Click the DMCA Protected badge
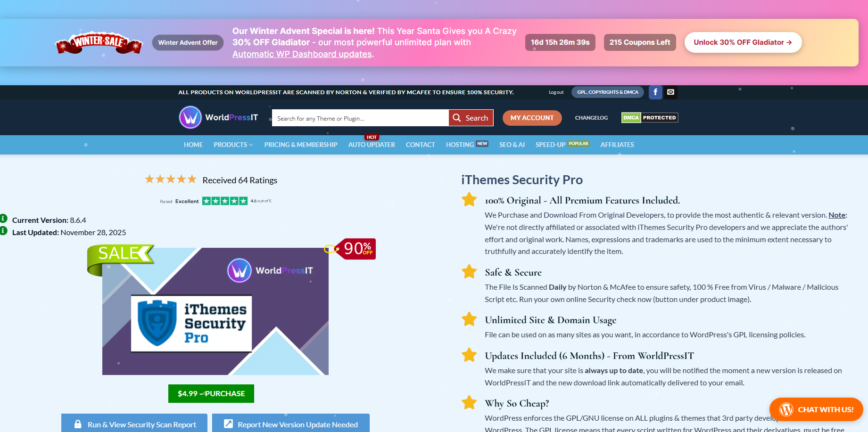The height and width of the screenshot is (432, 868). (649, 118)
